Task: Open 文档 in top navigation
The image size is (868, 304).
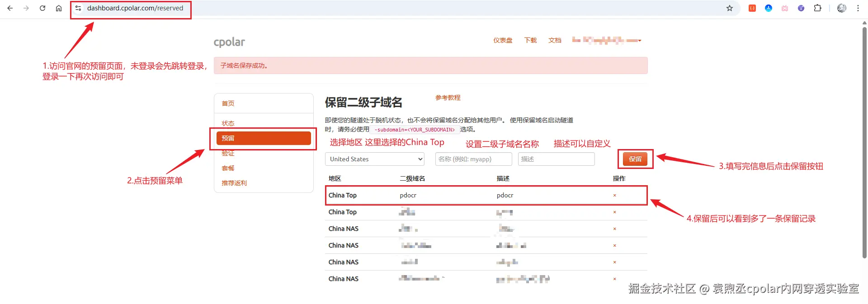Action: point(555,40)
